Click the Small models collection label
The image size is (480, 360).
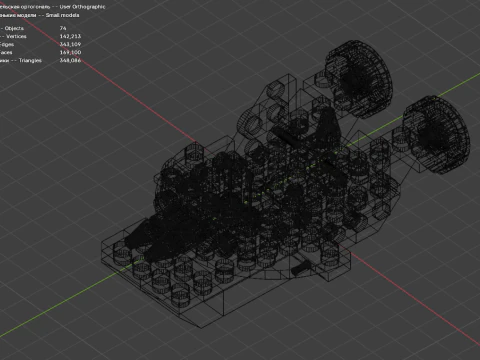click(x=62, y=15)
